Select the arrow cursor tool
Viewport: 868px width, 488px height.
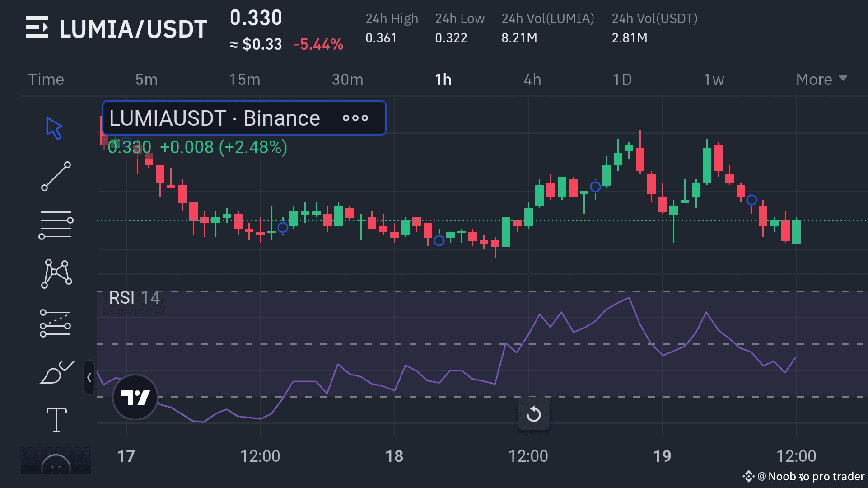[54, 129]
